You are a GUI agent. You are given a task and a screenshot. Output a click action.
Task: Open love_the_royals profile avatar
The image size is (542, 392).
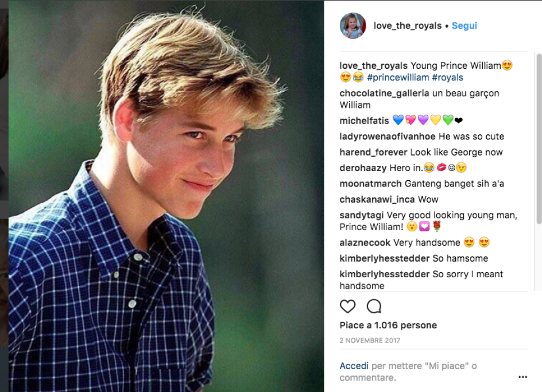pyautogui.click(x=353, y=26)
